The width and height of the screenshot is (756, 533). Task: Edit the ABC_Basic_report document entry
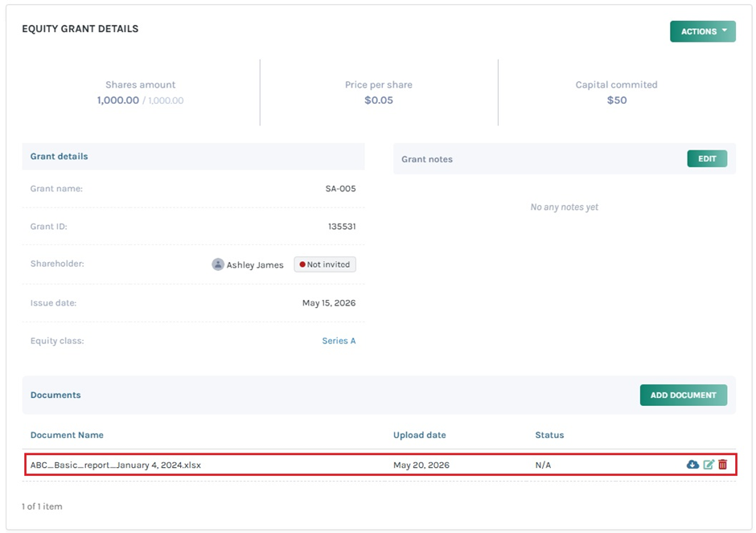point(709,465)
